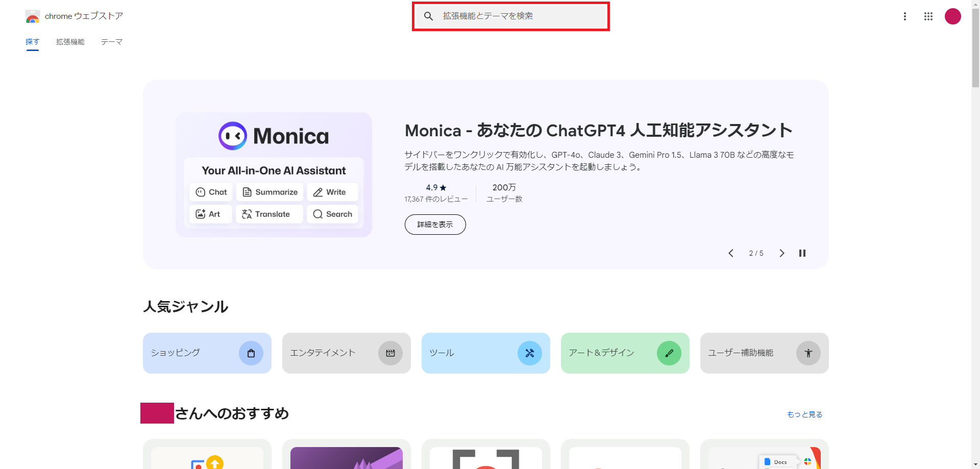Show the previous carousel slide
This screenshot has width=980, height=469.
tap(731, 253)
